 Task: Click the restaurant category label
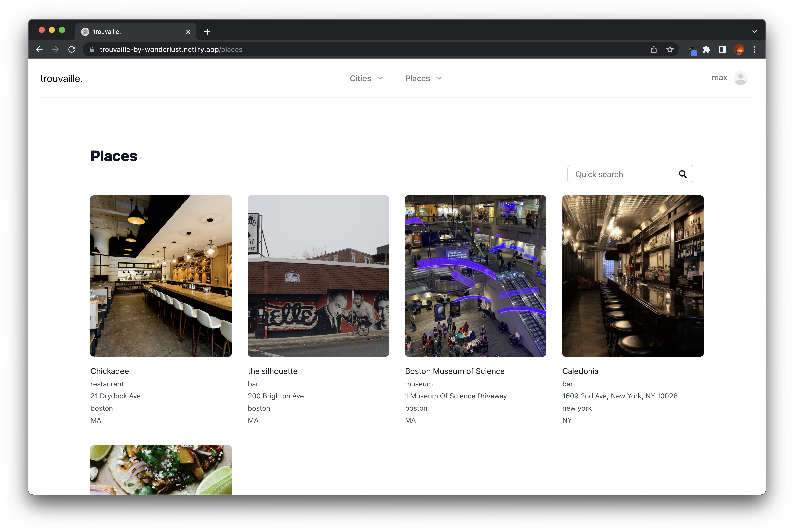(x=107, y=384)
